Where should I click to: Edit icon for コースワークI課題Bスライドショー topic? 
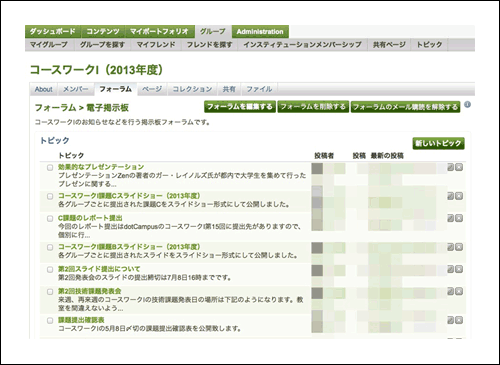[x=451, y=247]
